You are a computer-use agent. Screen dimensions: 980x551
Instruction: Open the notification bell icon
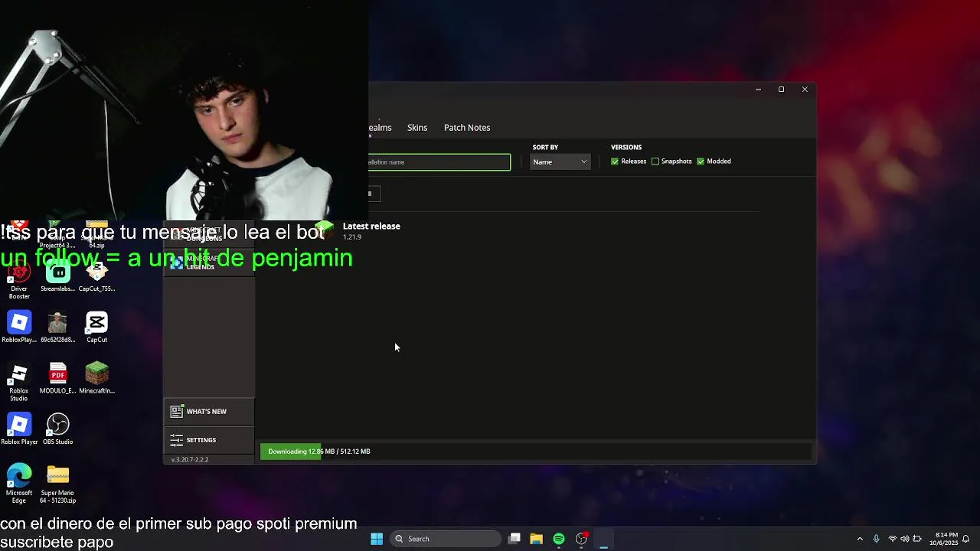(x=966, y=539)
